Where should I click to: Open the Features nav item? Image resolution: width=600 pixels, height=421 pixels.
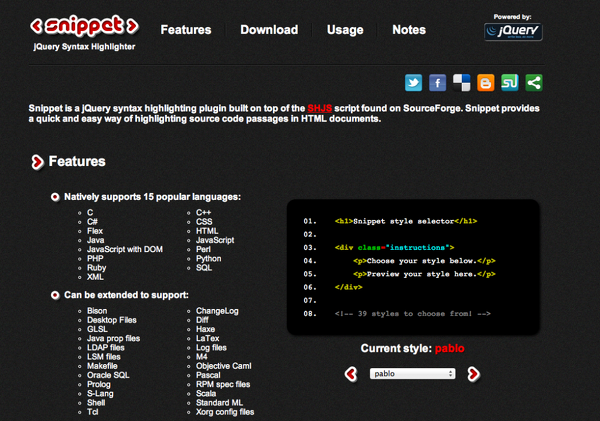(186, 30)
